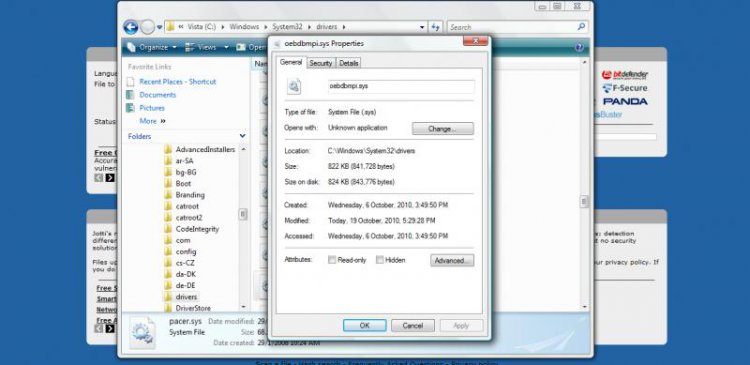The height and width of the screenshot is (365, 750).
Task: Click the oebdbmpi.sys file name field
Action: click(401, 87)
